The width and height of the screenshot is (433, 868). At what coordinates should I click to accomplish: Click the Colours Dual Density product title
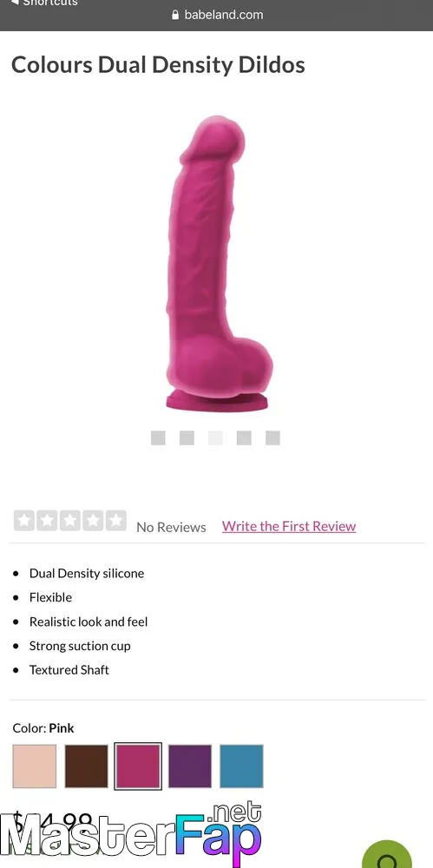click(158, 65)
